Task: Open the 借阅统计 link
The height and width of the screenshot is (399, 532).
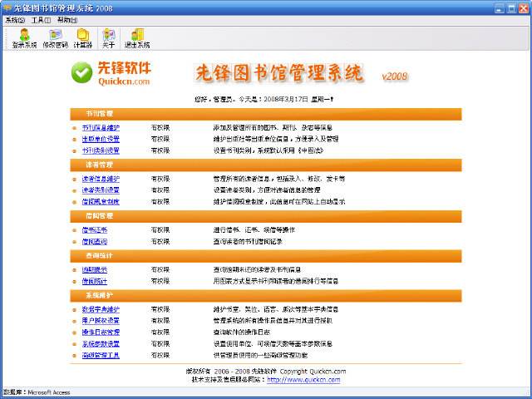Action: click(x=95, y=281)
